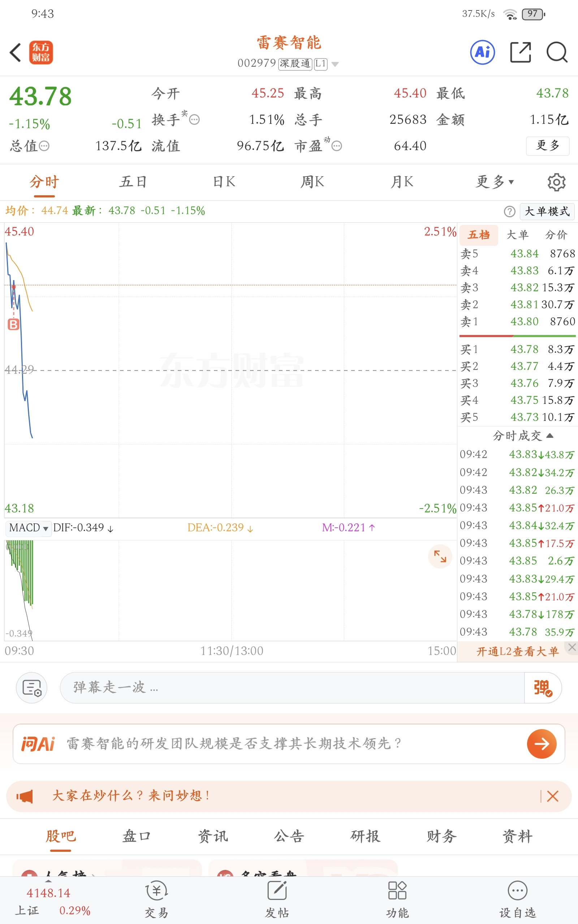This screenshot has width=578, height=924.
Task: Switch to 大单 tab
Action: tap(518, 235)
